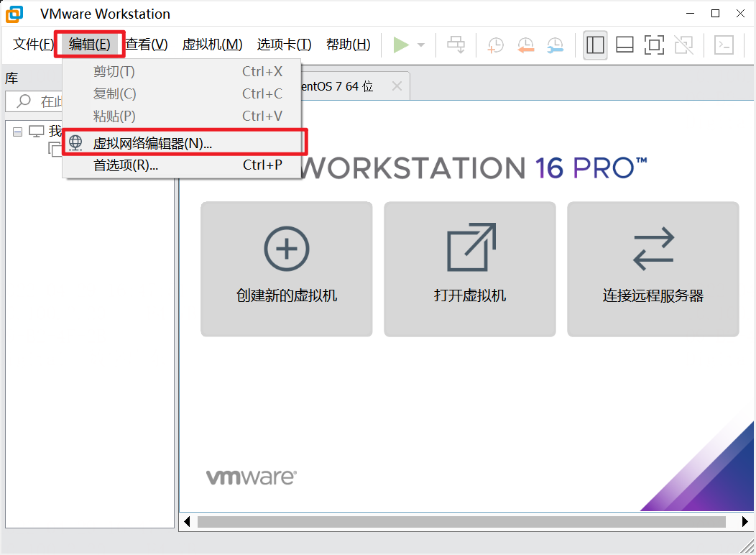Minimize the VMware Workstation window
Image resolution: width=756 pixels, height=555 pixels.
point(691,14)
